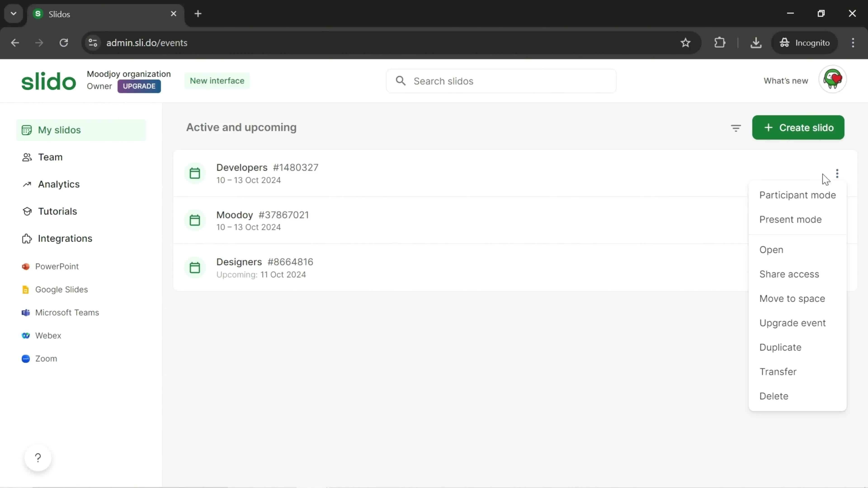Click the Tutorials sidebar icon
868x488 pixels.
(x=26, y=211)
